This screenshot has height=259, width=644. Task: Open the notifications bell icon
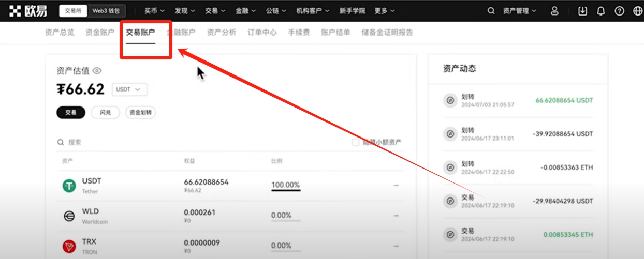[x=601, y=11]
